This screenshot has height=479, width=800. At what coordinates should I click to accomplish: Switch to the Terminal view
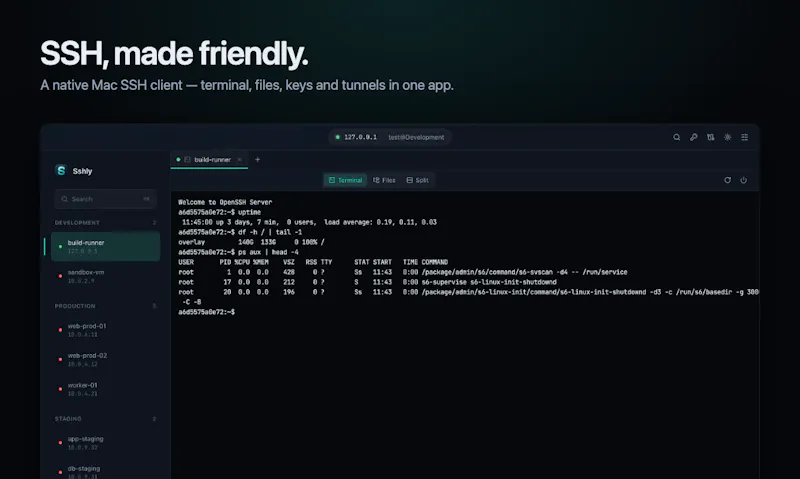coord(345,180)
